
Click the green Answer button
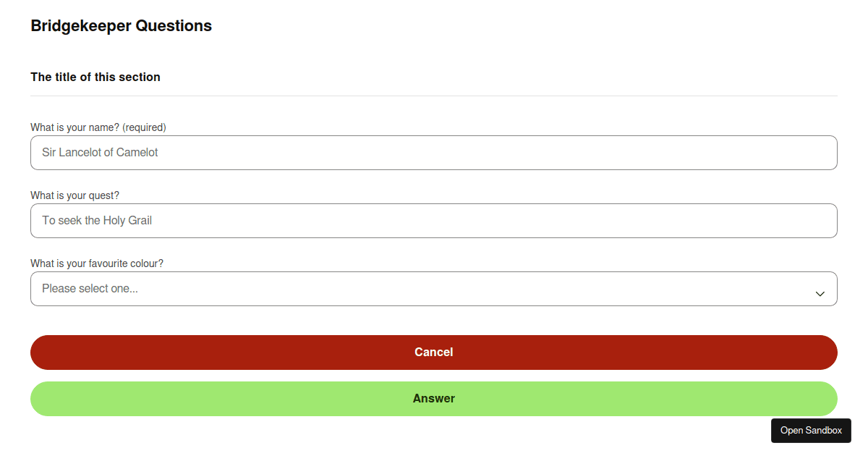click(x=434, y=399)
